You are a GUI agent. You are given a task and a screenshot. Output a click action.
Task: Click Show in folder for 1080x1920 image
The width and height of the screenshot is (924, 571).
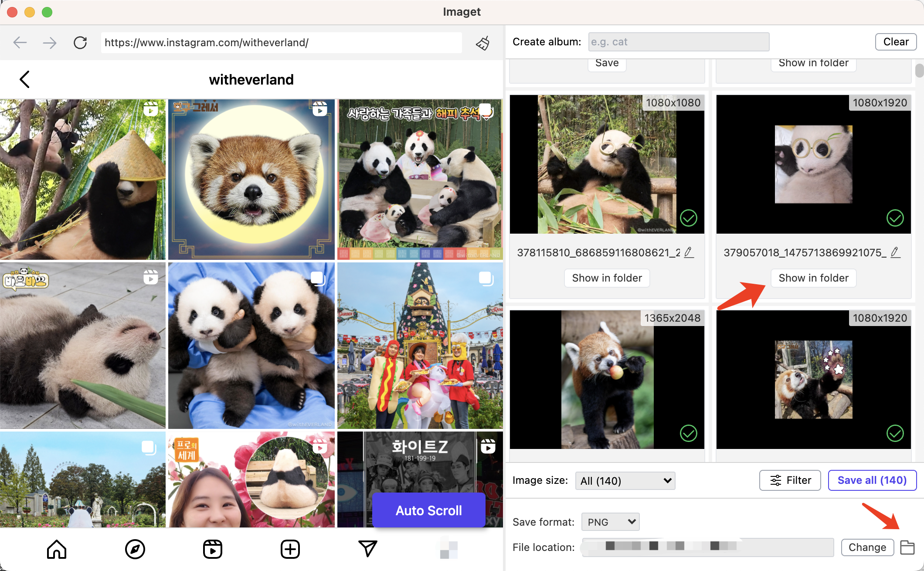[812, 278]
